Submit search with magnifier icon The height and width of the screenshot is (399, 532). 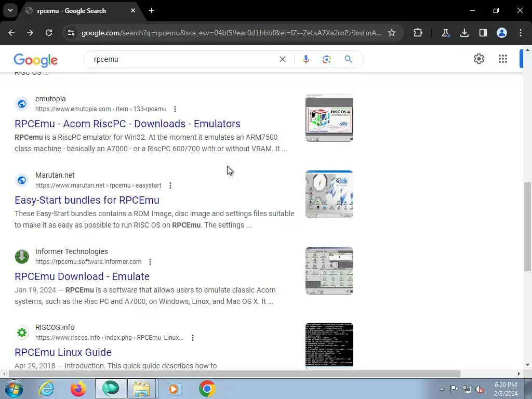click(x=348, y=59)
